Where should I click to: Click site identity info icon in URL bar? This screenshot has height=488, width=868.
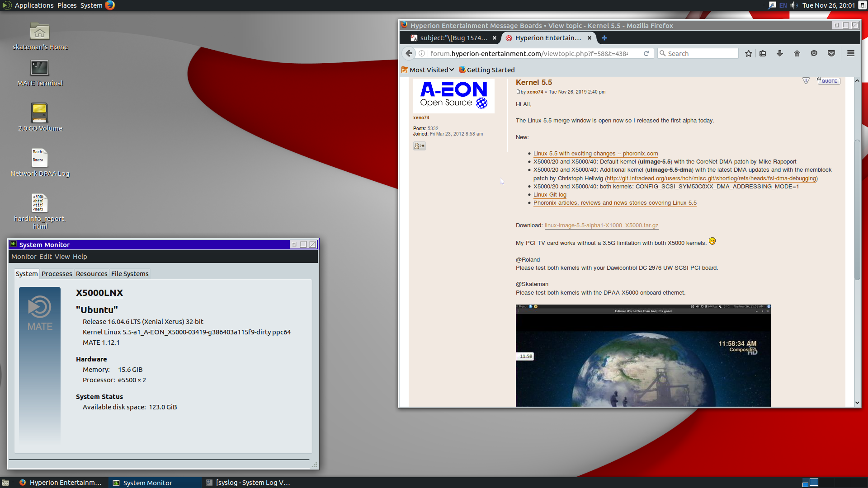[422, 53]
